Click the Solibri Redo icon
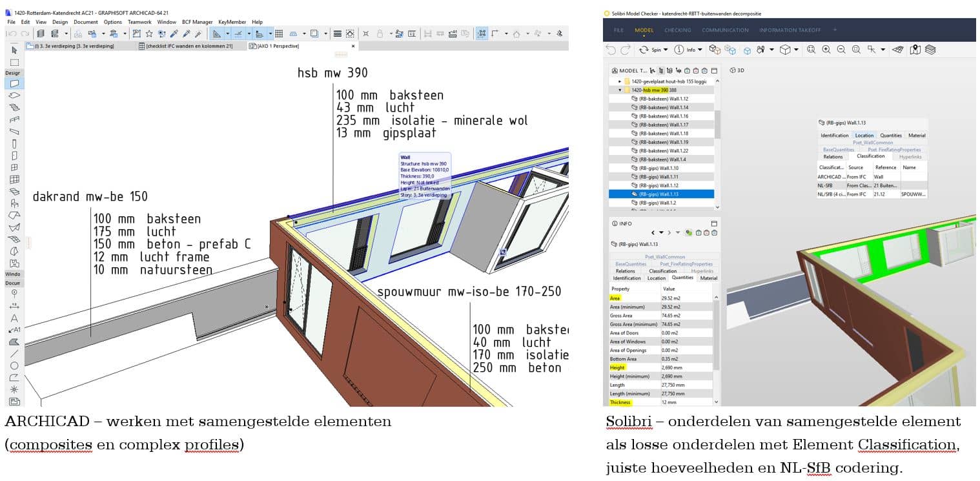The height and width of the screenshot is (481, 980). tap(625, 50)
